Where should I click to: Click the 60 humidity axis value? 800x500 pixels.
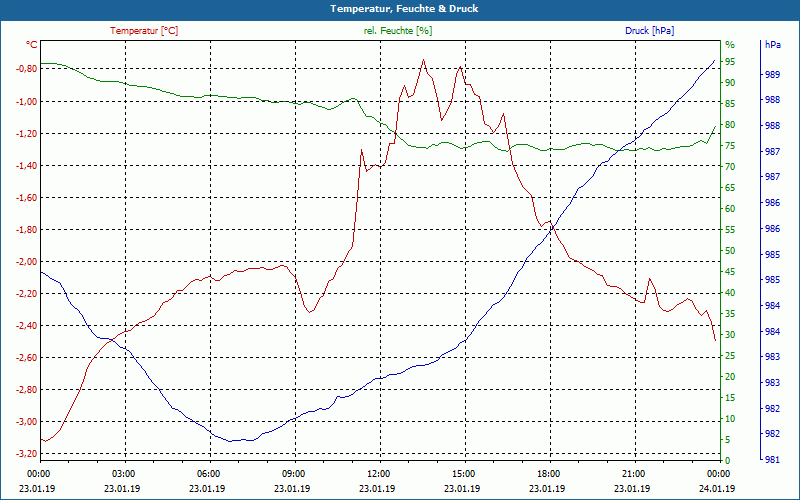(x=730, y=209)
